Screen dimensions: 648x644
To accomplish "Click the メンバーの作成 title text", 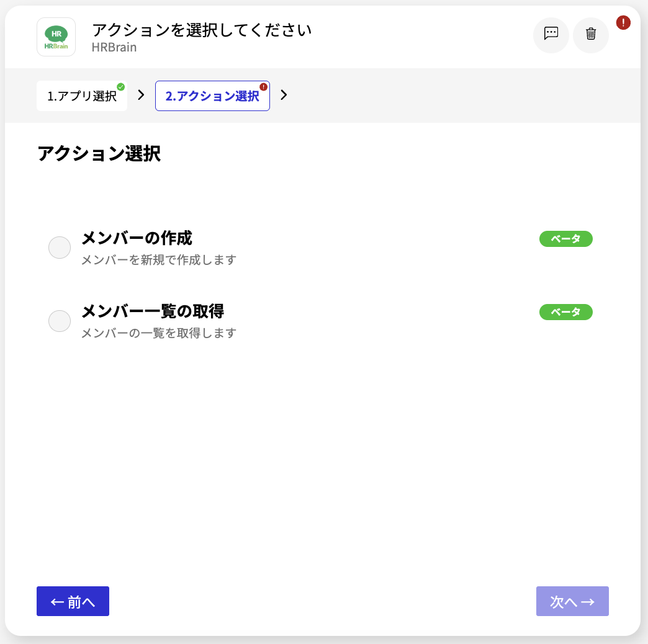I will pyautogui.click(x=137, y=238).
